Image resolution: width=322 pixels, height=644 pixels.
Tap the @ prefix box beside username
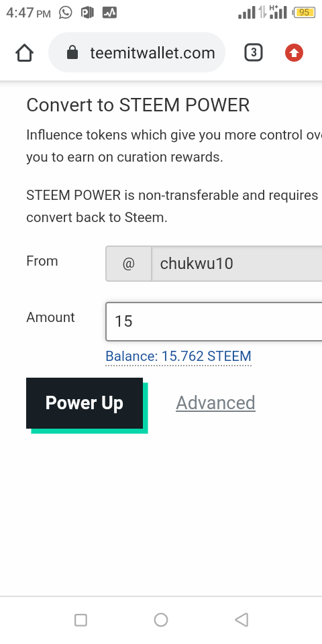click(129, 264)
